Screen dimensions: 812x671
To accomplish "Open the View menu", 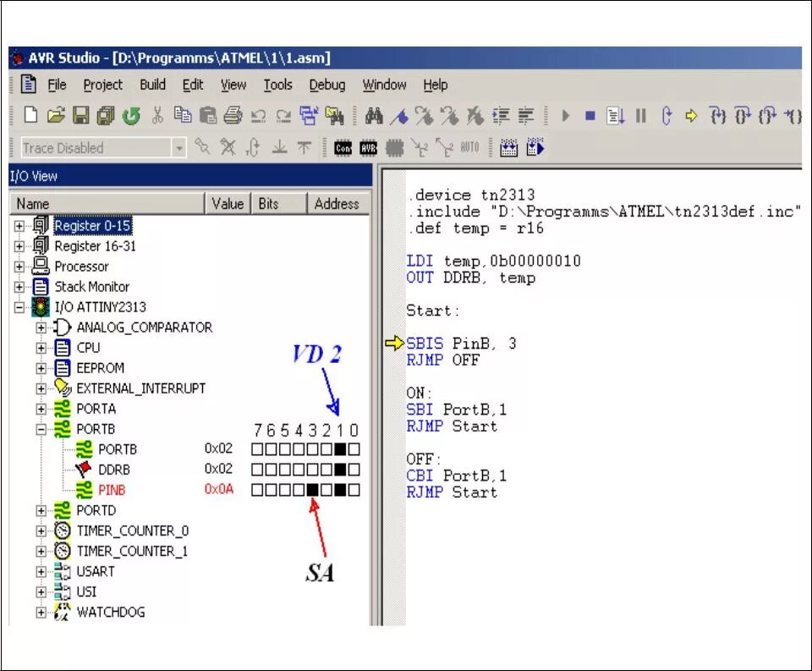I will (x=233, y=85).
